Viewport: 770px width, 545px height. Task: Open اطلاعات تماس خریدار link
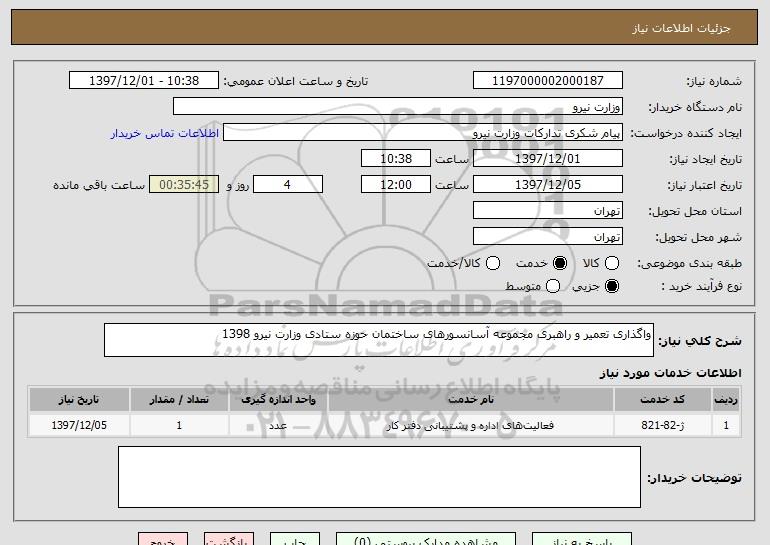pyautogui.click(x=165, y=133)
